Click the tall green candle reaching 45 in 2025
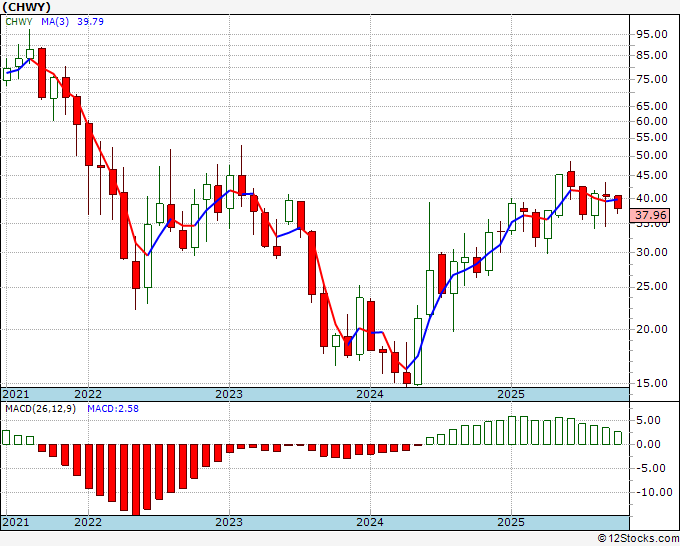 (559, 195)
